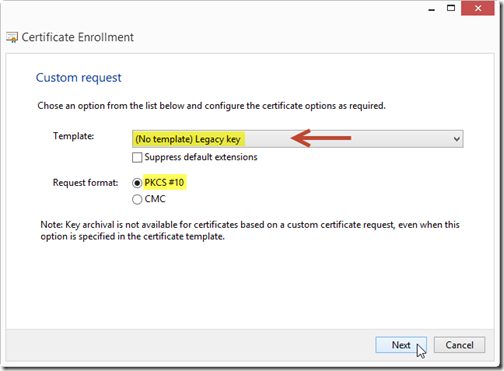Click the Request format: label
Viewport: 504px width, 371px height.
[86, 183]
